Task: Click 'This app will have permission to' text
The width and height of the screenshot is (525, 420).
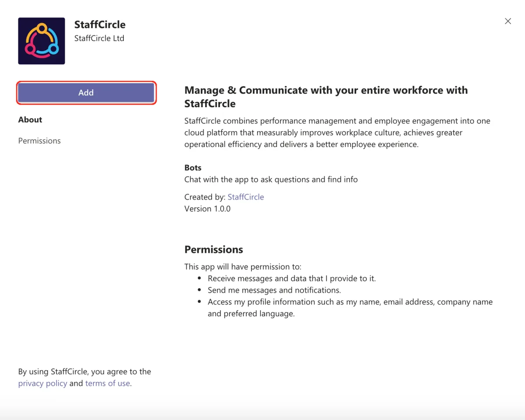Action: (243, 266)
